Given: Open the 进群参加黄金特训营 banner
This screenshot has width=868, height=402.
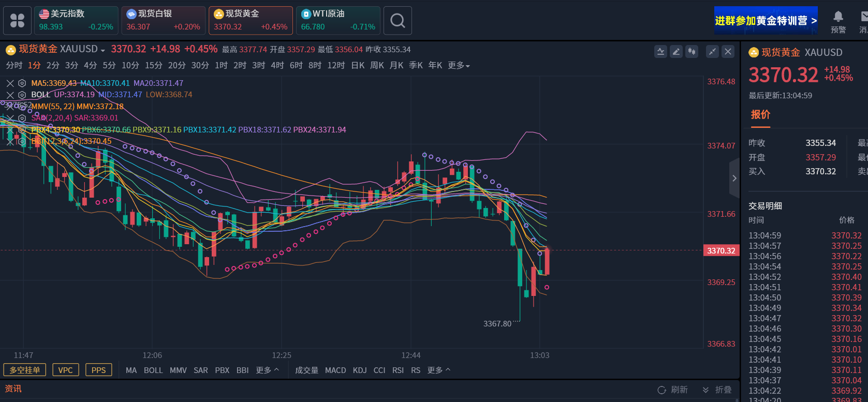Looking at the screenshot, I should tap(766, 21).
